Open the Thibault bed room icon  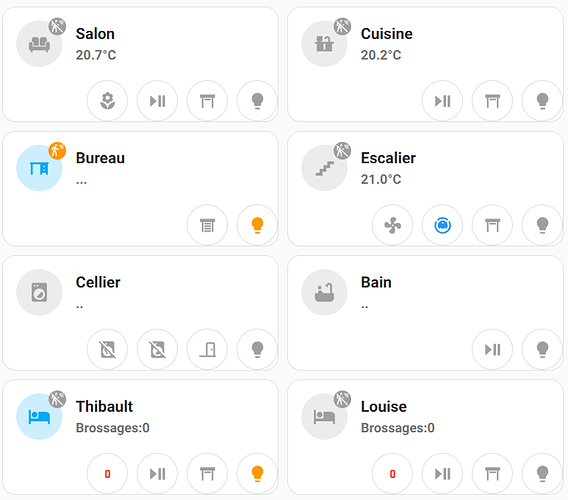coord(39,417)
